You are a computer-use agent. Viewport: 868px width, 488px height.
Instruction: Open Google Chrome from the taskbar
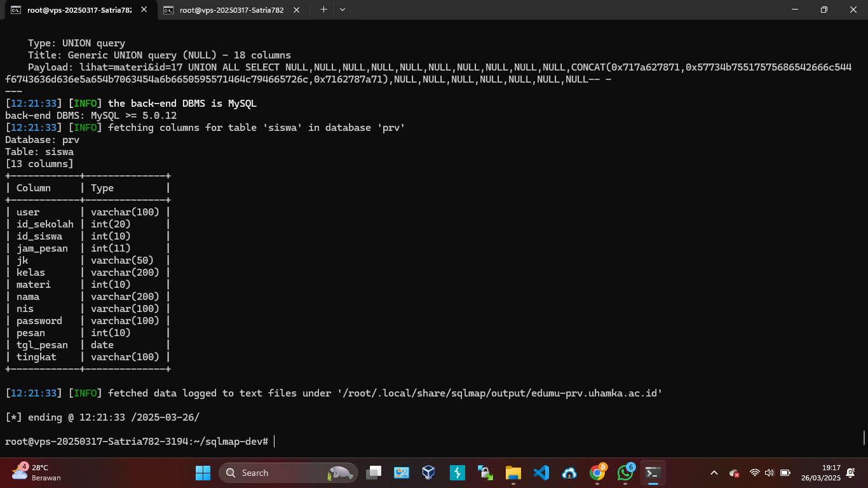597,473
